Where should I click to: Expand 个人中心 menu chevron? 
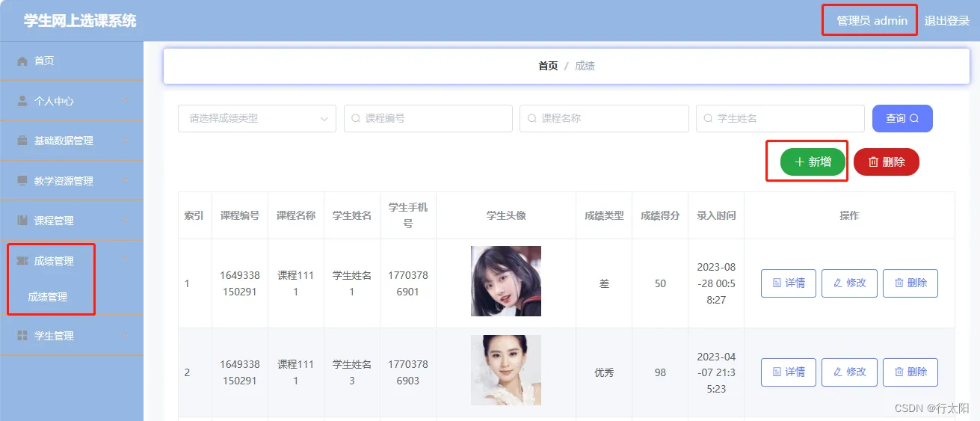click(x=126, y=100)
